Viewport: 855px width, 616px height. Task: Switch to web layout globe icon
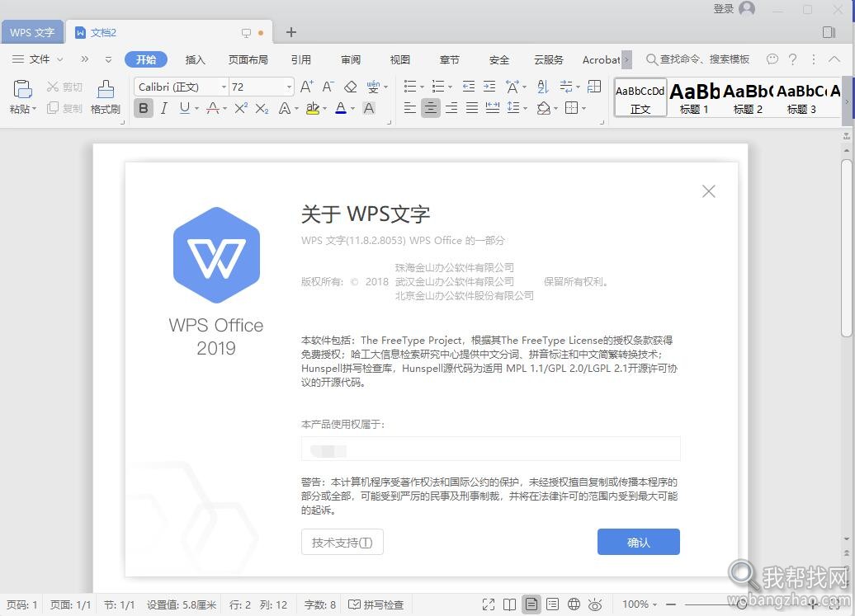(x=574, y=604)
